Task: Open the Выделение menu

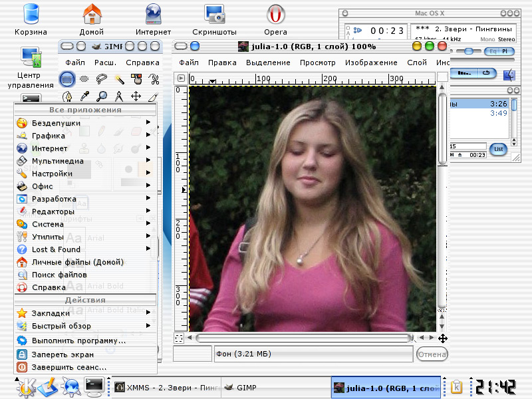Action: [x=268, y=63]
